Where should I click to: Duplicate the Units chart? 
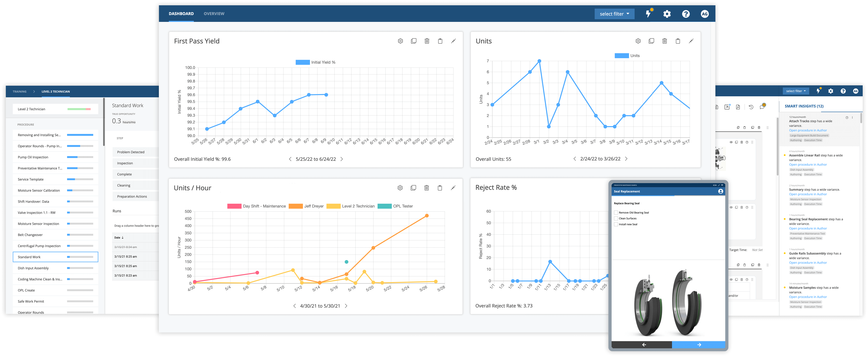pos(651,41)
